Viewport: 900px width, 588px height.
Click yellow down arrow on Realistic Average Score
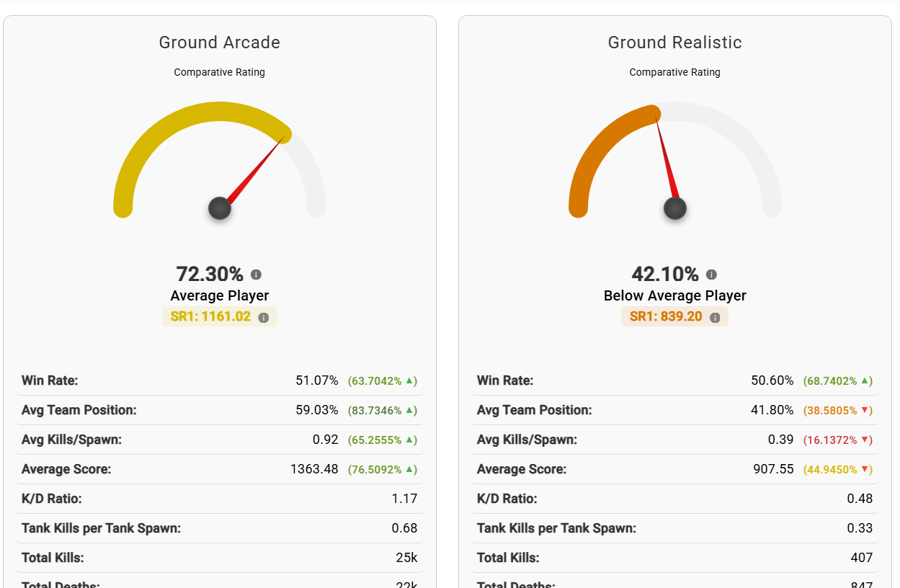865,469
